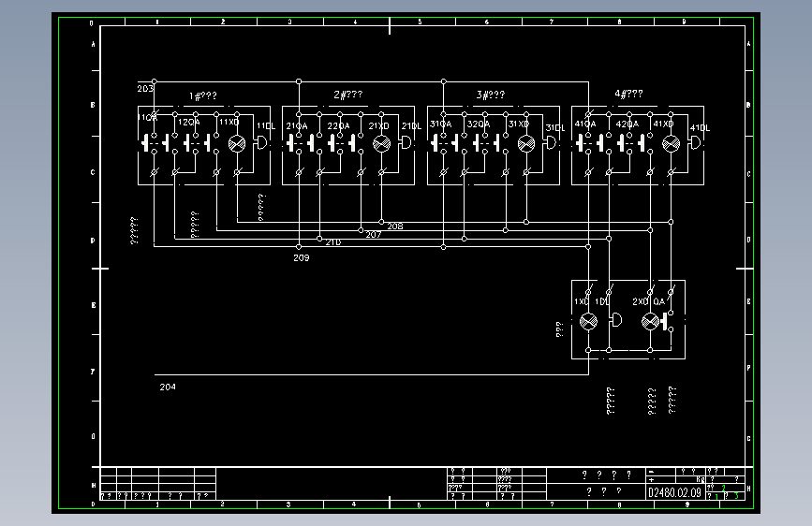Image resolution: width=812 pixels, height=526 pixels.
Task: Select drawing number D2480.02.09 in title block
Action: pyautogui.click(x=674, y=492)
